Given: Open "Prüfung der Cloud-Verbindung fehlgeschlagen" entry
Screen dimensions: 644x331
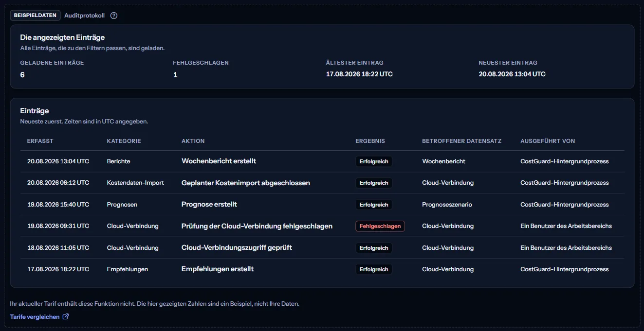Looking at the screenshot, I should pyautogui.click(x=257, y=226).
